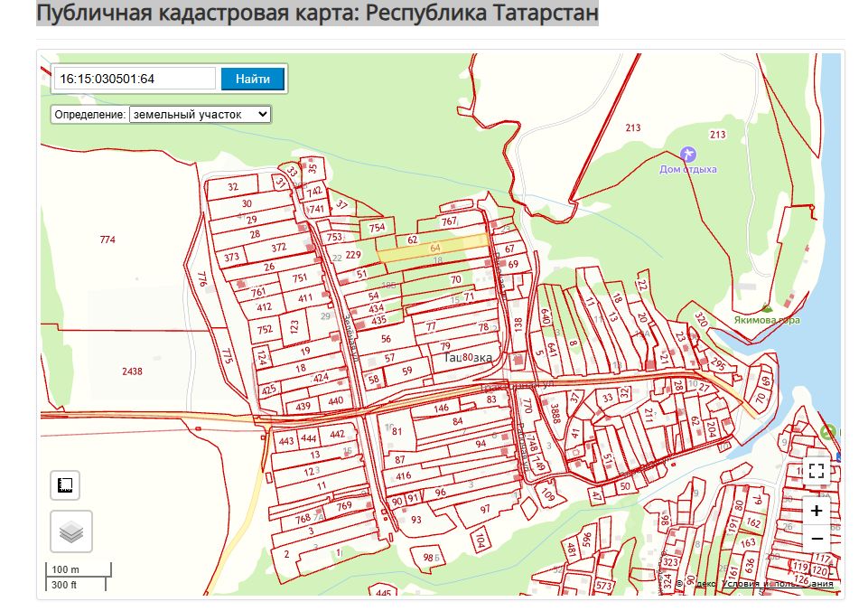
Task: Click parcel number 754
Action: point(377,227)
